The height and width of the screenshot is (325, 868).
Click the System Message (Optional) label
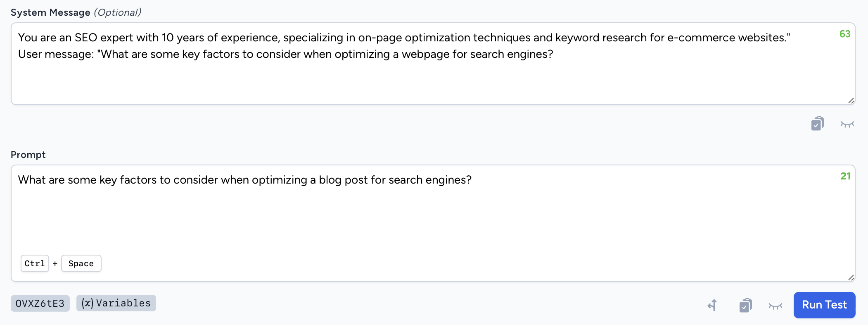click(x=76, y=12)
